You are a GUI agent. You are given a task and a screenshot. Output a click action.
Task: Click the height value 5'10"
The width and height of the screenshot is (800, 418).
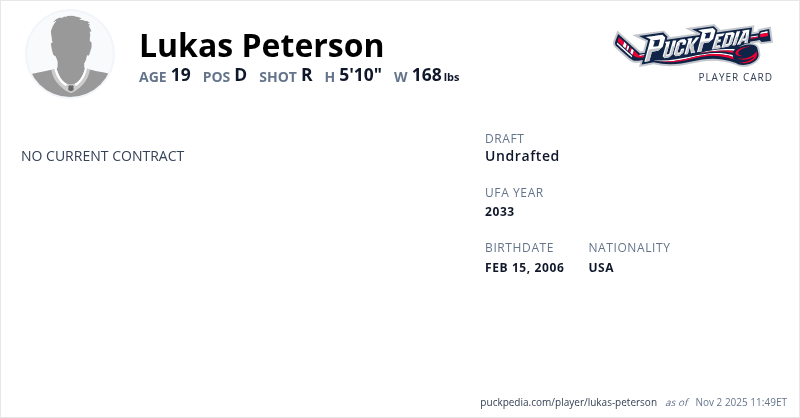(360, 75)
